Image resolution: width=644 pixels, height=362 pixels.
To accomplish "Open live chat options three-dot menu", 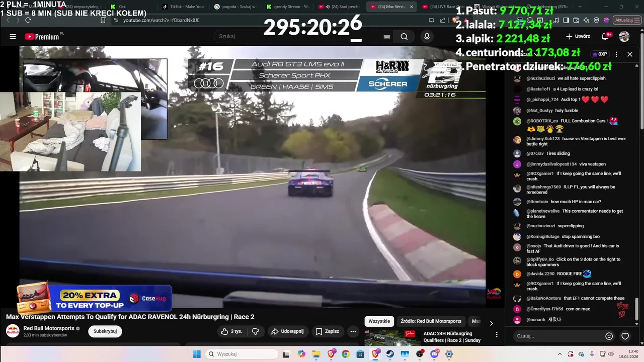I will [616, 54].
